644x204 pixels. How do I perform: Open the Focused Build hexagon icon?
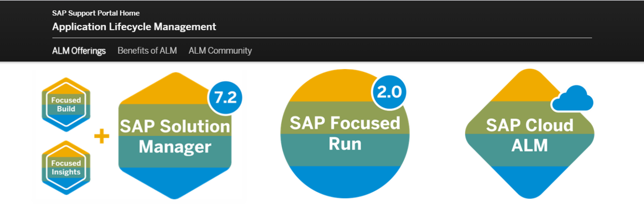coord(66,105)
